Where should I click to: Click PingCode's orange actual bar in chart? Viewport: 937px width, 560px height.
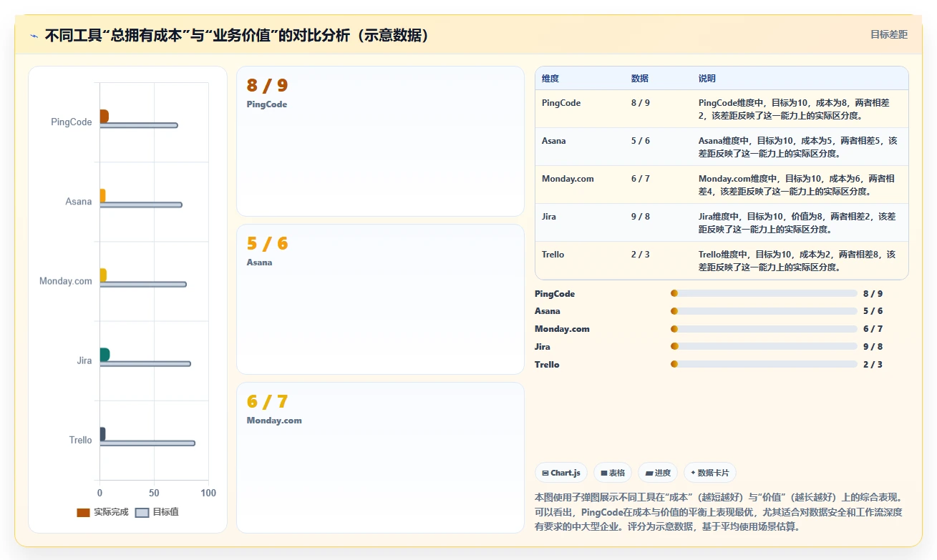104,116
